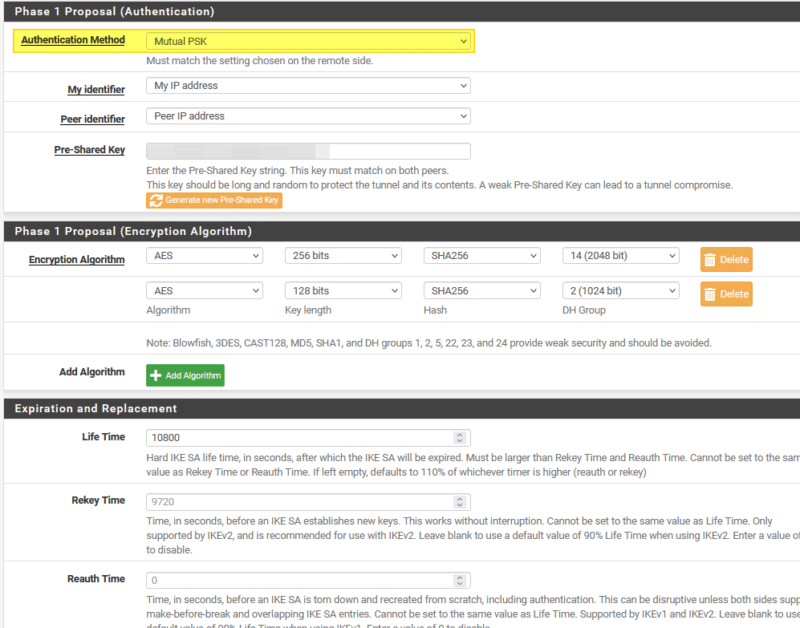The image size is (800, 628).
Task: Open the 128 bits key length dropdown
Action: tap(343, 291)
